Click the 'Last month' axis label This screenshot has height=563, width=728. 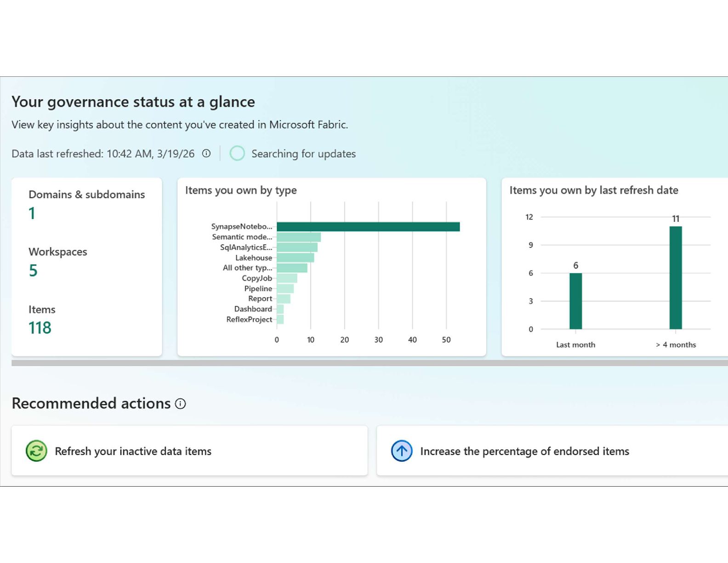[x=575, y=345]
